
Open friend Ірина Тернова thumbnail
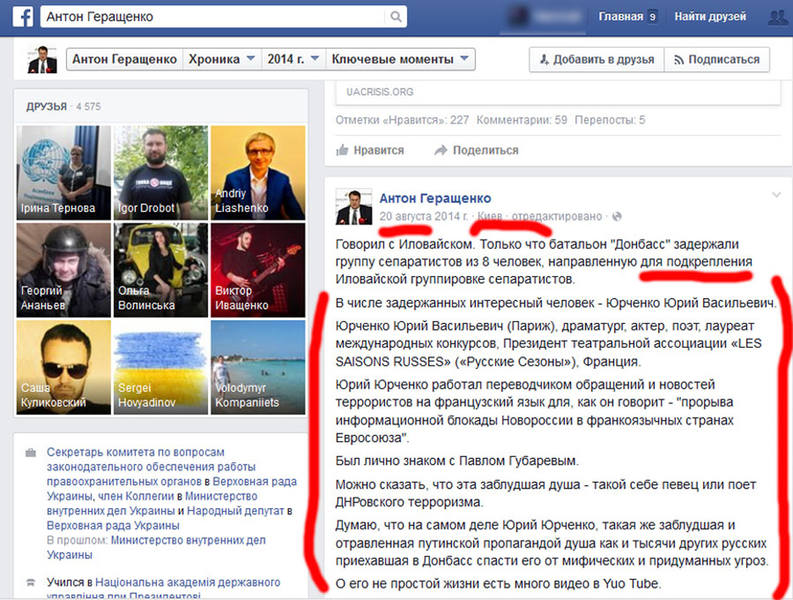tap(64, 173)
